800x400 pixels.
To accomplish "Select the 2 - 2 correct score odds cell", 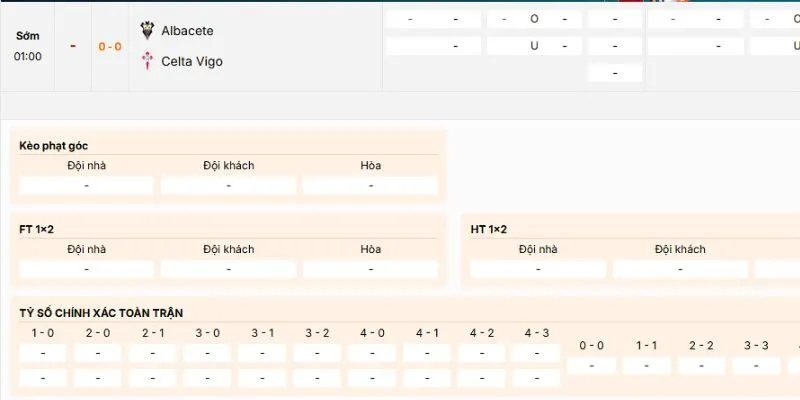I will [x=700, y=365].
